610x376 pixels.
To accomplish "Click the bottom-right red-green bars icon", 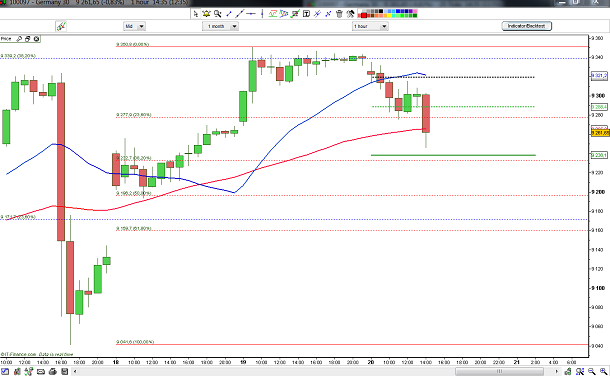I will pyautogui.click(x=568, y=372).
